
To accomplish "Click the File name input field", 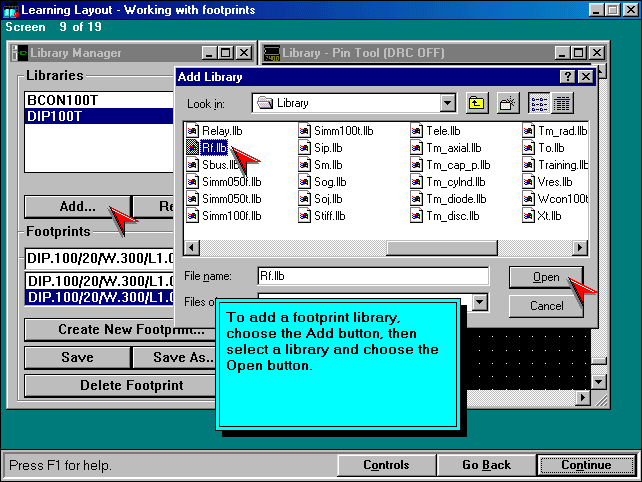I will click(x=372, y=275).
